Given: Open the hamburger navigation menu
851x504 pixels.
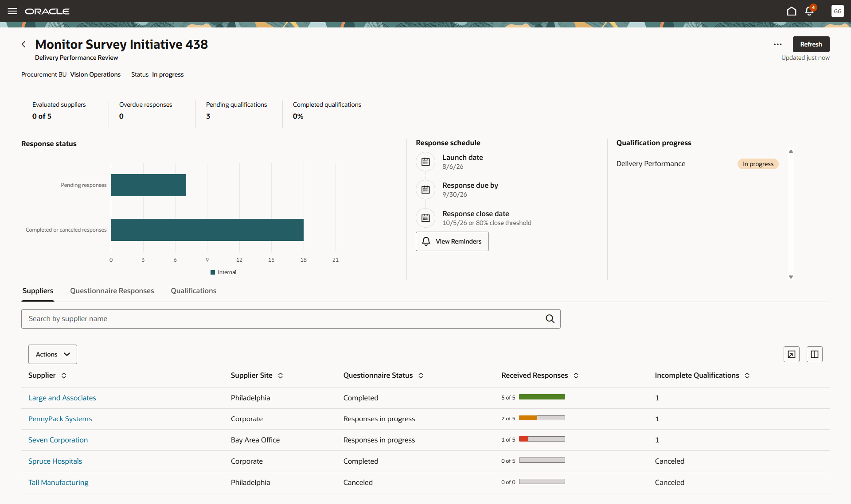Looking at the screenshot, I should point(12,11).
